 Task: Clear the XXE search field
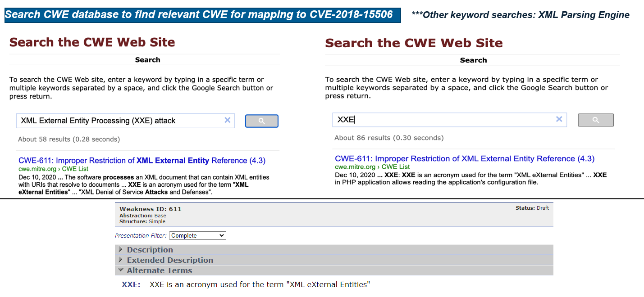[559, 119]
